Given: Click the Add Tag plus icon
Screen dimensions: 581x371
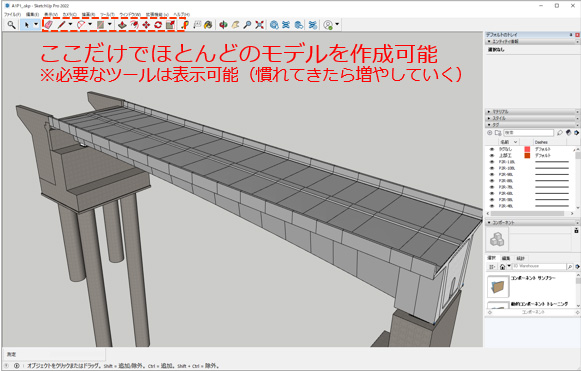Looking at the screenshot, I should point(490,133).
